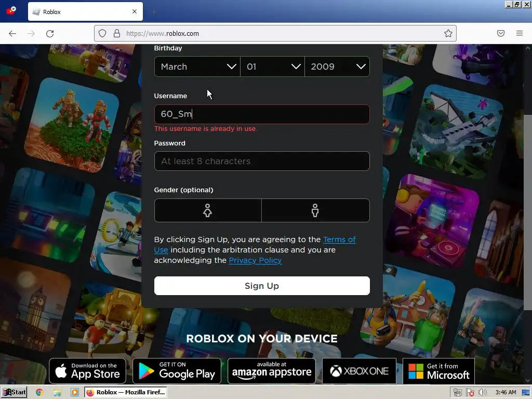Image resolution: width=532 pixels, height=399 pixels.
Task: Go back with the browser back arrow
Action: 12,33
